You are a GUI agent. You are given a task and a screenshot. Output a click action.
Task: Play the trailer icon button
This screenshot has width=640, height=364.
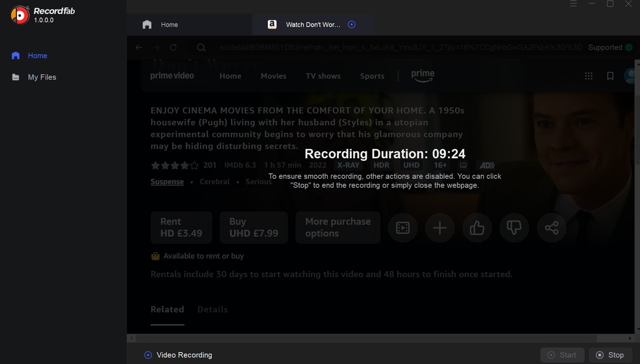(x=402, y=228)
